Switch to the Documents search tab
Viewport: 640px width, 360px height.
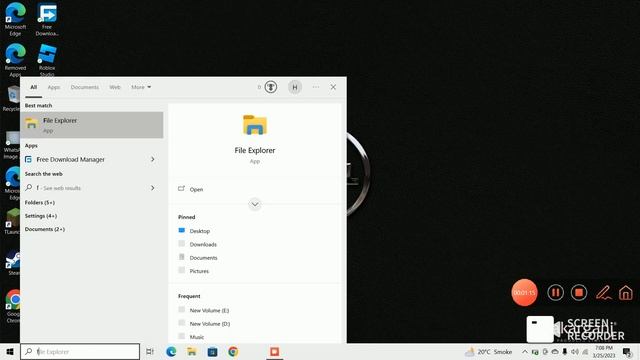click(84, 87)
